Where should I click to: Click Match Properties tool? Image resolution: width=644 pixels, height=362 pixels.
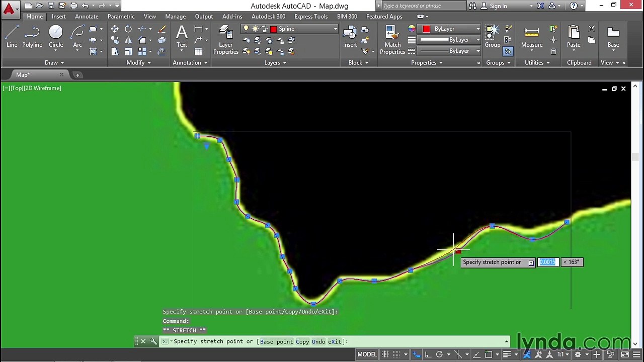(x=392, y=40)
